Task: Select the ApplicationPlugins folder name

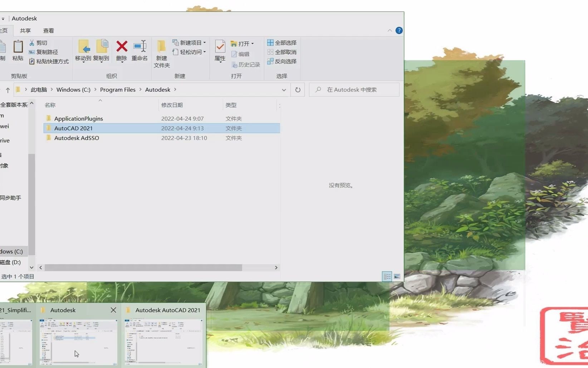Action: pyautogui.click(x=79, y=118)
